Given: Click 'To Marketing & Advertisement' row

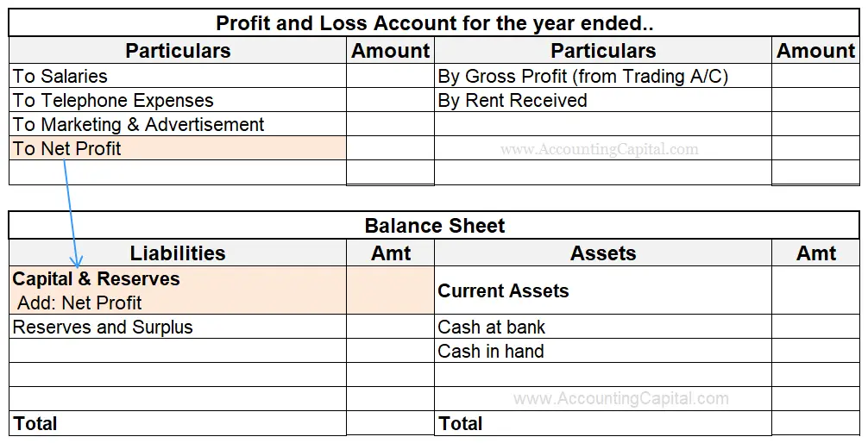Looking at the screenshot, I should tap(138, 125).
